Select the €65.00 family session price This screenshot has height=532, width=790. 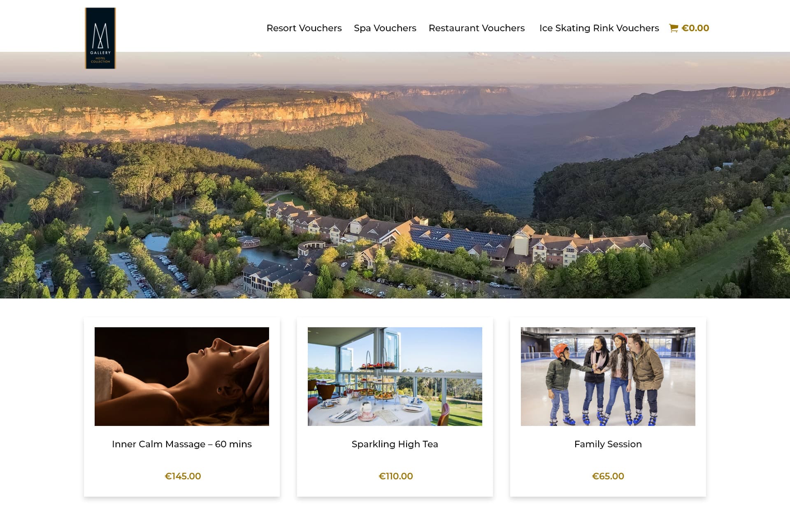tap(608, 476)
